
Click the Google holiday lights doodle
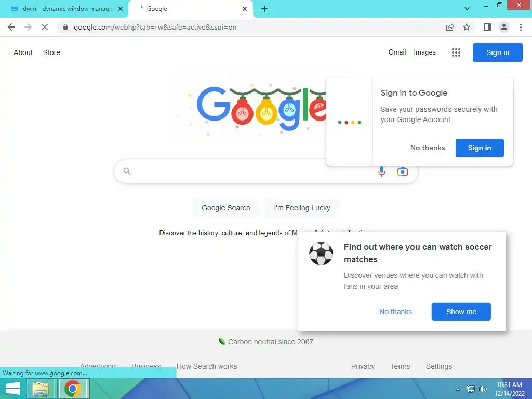pos(261,108)
